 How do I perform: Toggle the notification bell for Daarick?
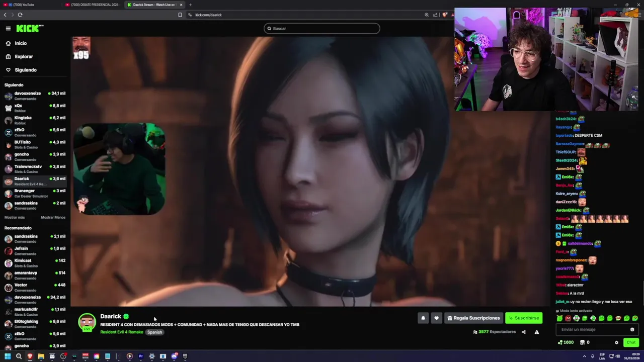click(x=423, y=318)
